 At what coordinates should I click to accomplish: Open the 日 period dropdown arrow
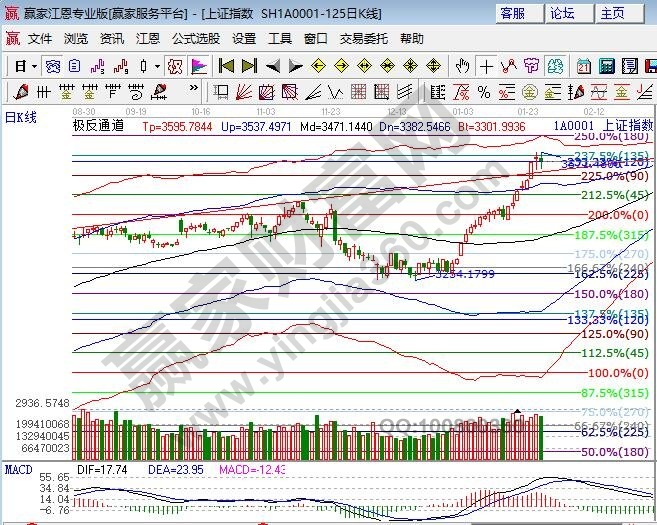pyautogui.click(x=33, y=66)
